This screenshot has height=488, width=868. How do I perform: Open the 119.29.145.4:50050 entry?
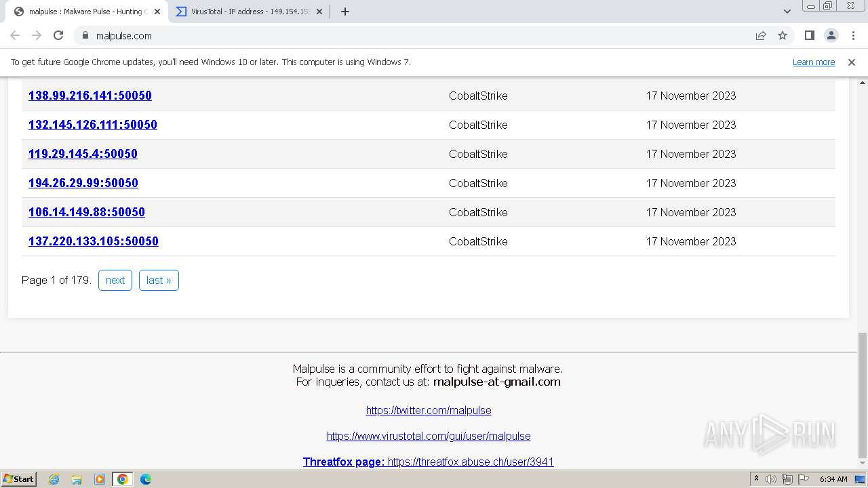tap(83, 154)
